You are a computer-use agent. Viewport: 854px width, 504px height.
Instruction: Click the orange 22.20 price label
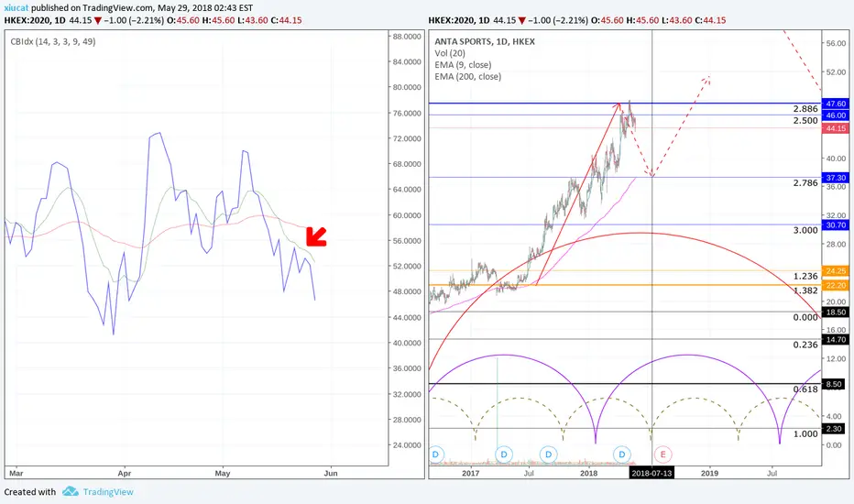(x=836, y=286)
